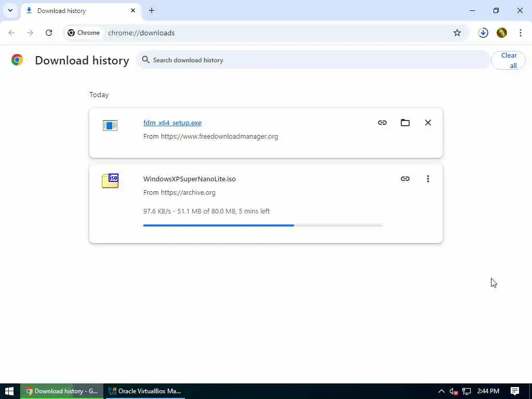Clear all download history
This screenshot has height=399, width=532.
[508, 60]
